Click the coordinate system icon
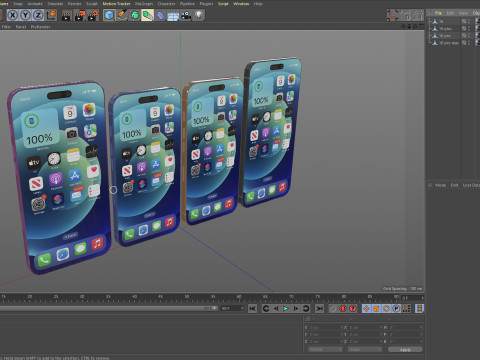Screen dimensions: 480x360 51,15
